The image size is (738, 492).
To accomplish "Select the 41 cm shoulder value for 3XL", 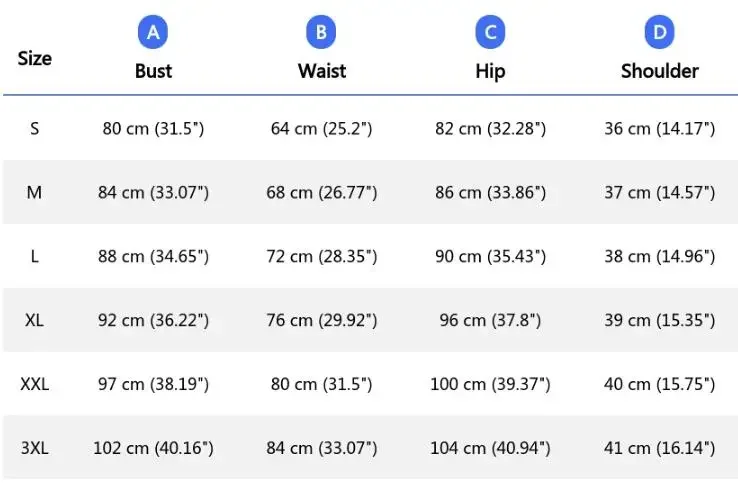I will coord(659,448).
